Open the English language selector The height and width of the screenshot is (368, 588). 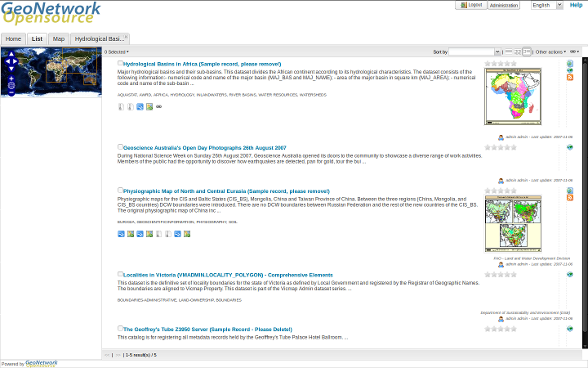pos(546,5)
